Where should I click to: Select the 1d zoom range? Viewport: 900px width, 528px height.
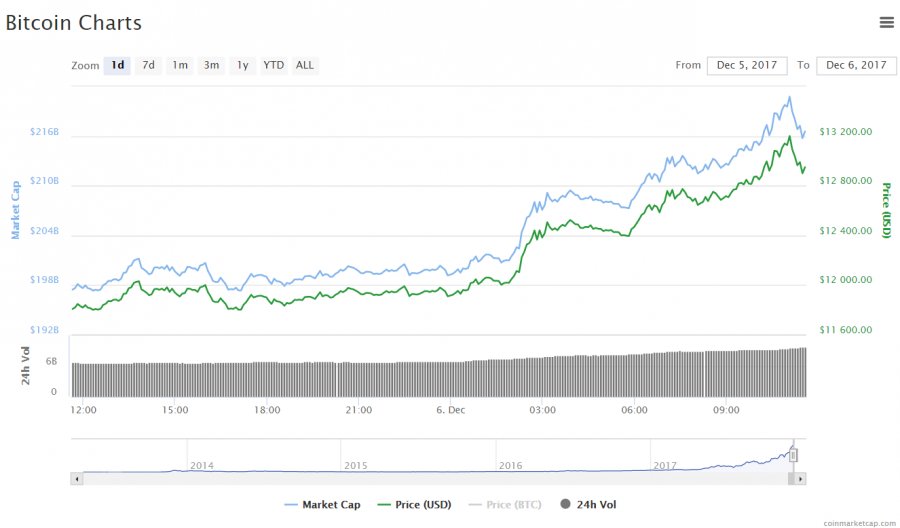click(x=117, y=65)
